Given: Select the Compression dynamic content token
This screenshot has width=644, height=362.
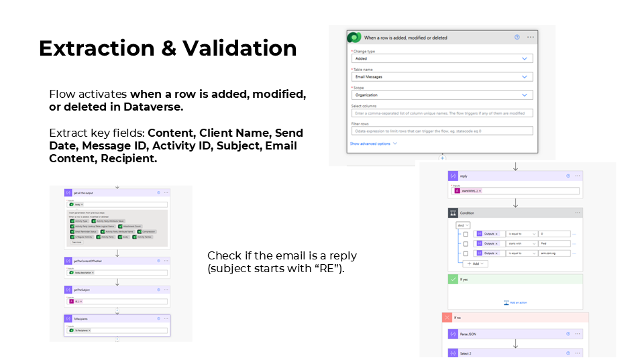Looking at the screenshot, I should pos(147,231).
